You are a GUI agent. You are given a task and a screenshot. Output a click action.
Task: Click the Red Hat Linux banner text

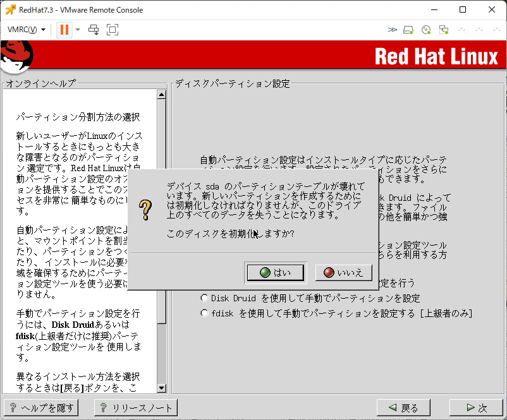click(436, 56)
